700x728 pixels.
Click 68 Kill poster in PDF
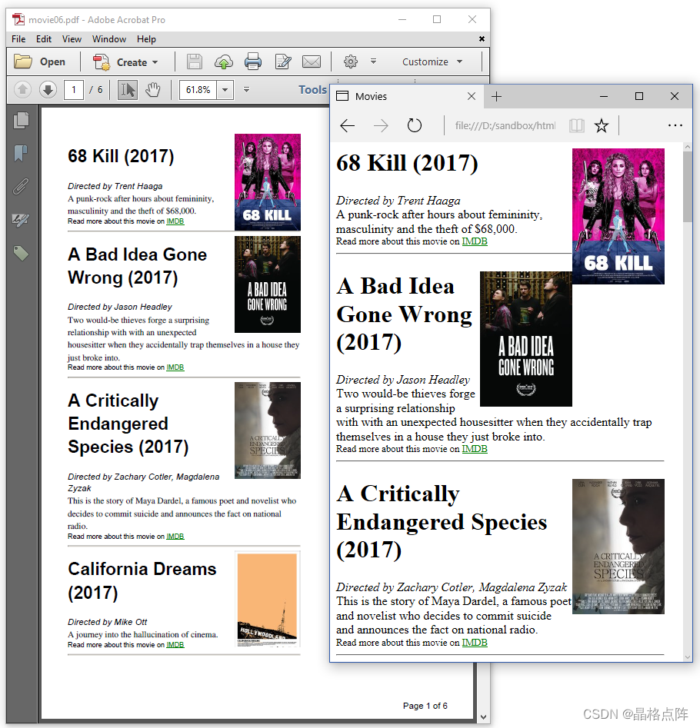[x=268, y=182]
